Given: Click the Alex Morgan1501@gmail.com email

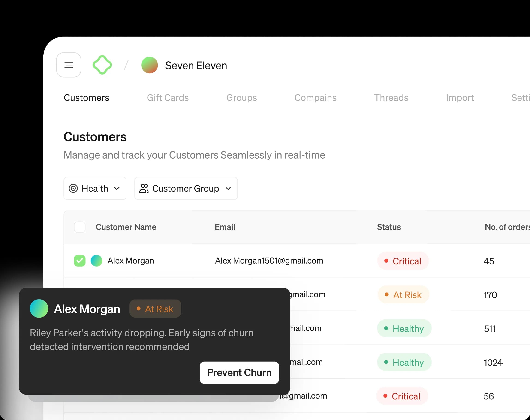Looking at the screenshot, I should [x=269, y=261].
